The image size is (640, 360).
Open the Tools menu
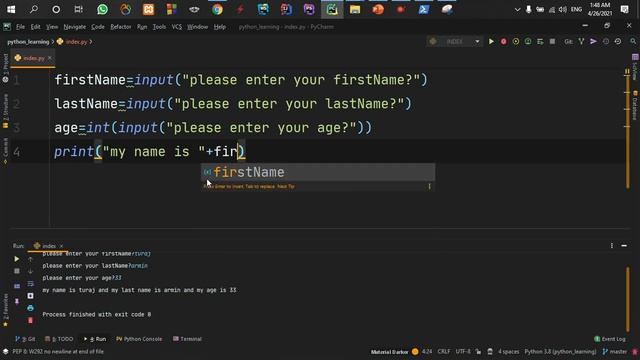[x=159, y=27]
